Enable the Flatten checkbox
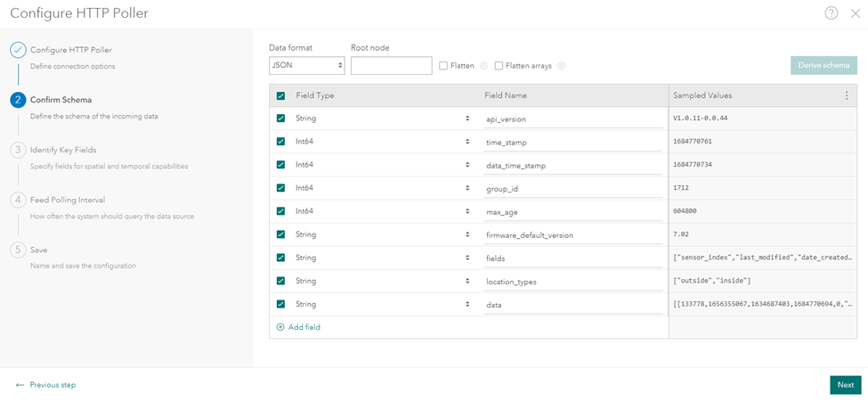The height and width of the screenshot is (402, 868). click(x=443, y=65)
